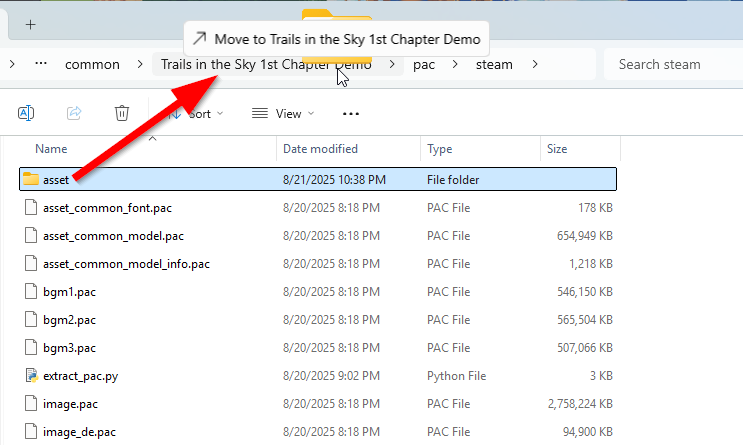Select asset_common_model_info.pac file icon
The height and width of the screenshot is (445, 743).
[x=31, y=263]
